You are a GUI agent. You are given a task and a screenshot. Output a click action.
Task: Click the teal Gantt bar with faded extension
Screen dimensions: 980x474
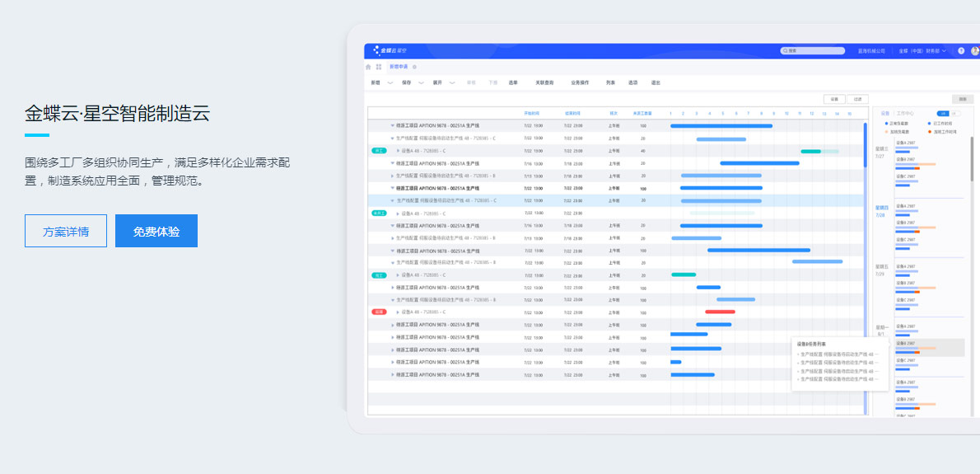click(x=819, y=151)
